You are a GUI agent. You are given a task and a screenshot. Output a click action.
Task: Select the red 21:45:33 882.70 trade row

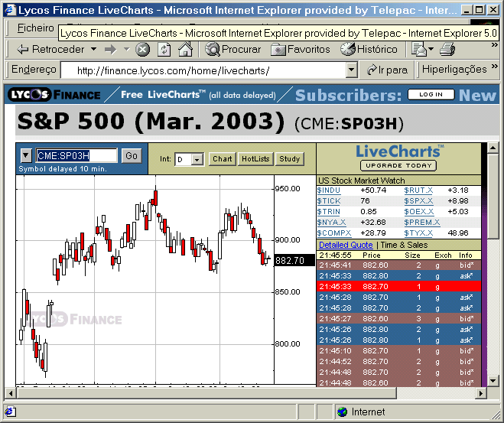tap(398, 286)
